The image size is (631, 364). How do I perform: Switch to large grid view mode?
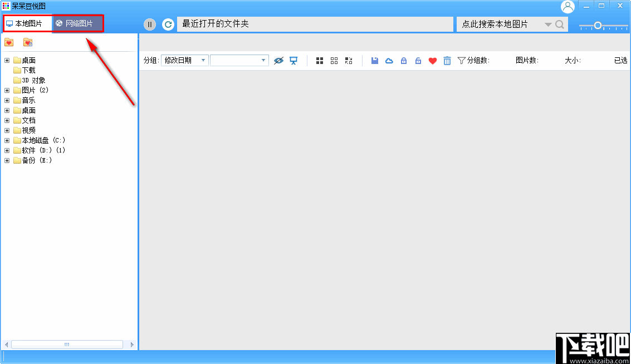tap(319, 61)
